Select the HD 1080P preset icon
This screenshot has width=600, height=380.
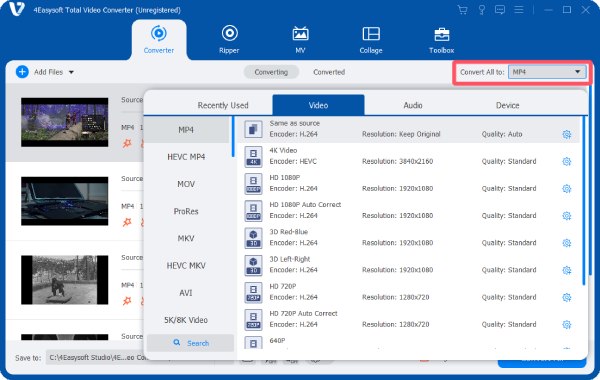(x=253, y=183)
